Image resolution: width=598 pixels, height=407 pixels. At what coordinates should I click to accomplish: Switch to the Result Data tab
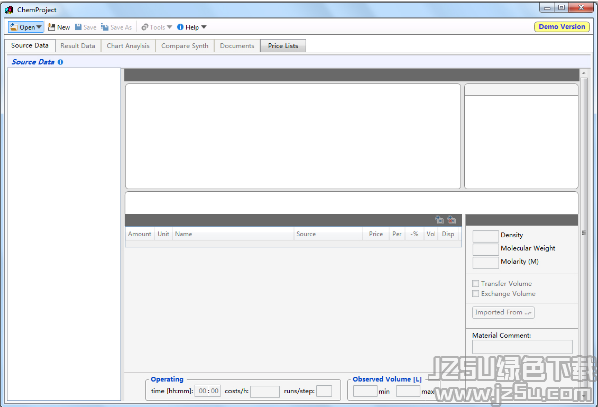pyautogui.click(x=78, y=46)
